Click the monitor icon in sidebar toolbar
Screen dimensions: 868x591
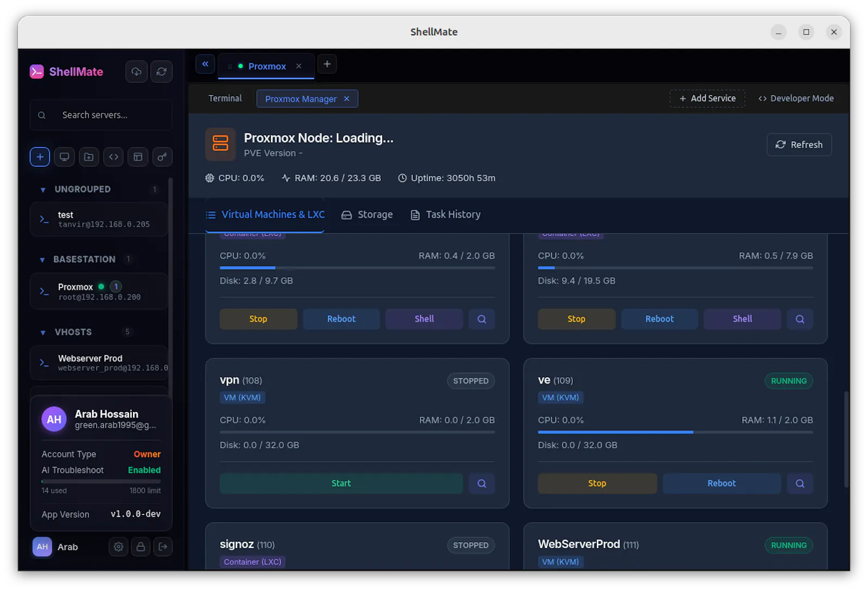pos(65,157)
